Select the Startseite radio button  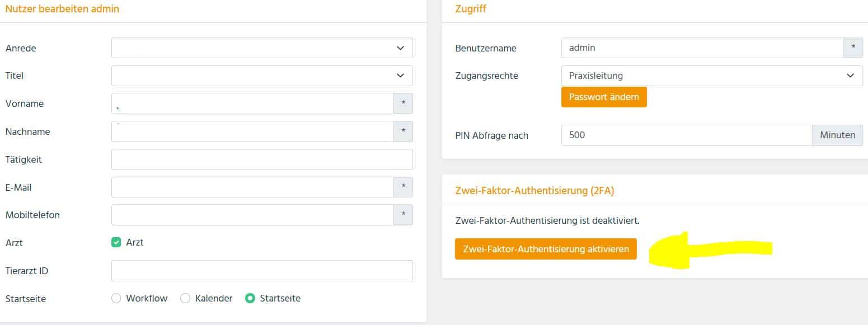(x=250, y=298)
